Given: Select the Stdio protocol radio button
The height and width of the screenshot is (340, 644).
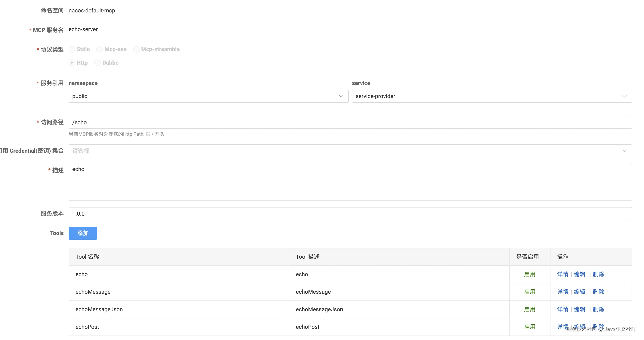Looking at the screenshot, I should pyautogui.click(x=72, y=49).
